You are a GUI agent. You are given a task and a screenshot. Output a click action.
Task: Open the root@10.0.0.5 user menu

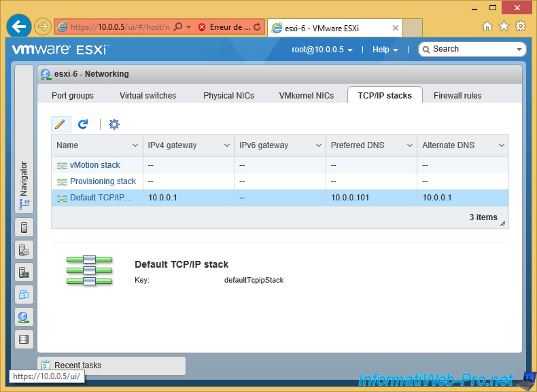tap(322, 50)
